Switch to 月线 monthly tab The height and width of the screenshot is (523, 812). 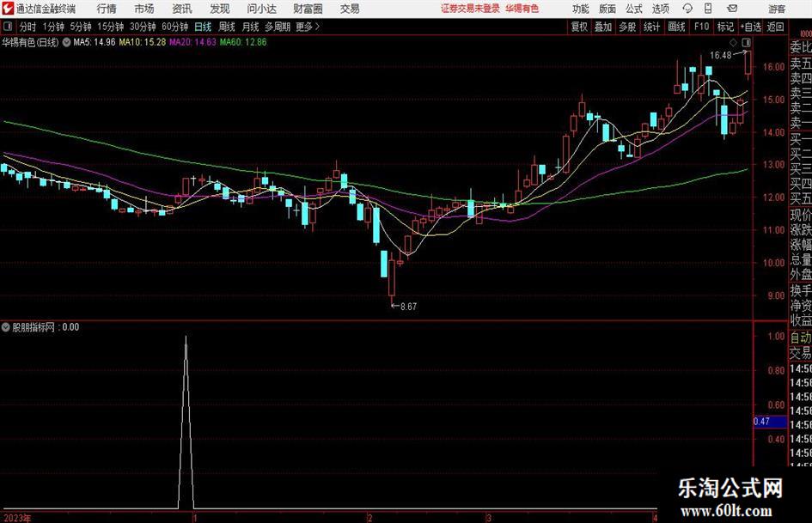250,27
